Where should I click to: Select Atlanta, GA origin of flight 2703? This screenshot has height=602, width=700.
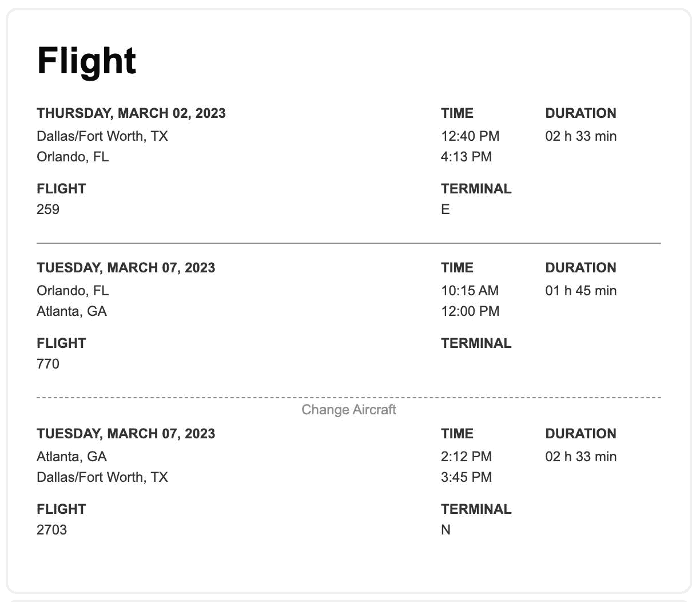71,457
